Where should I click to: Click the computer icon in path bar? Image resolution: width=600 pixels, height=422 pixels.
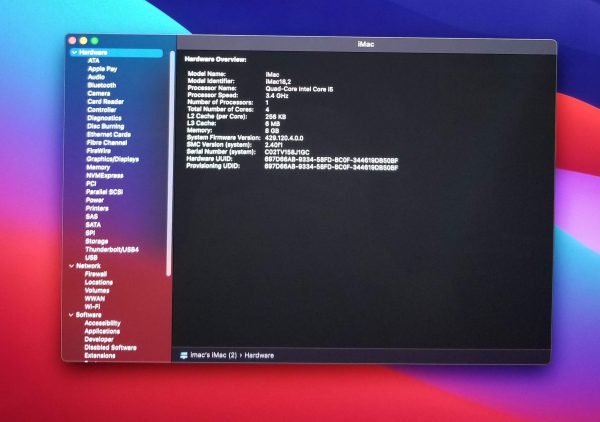coord(183,355)
